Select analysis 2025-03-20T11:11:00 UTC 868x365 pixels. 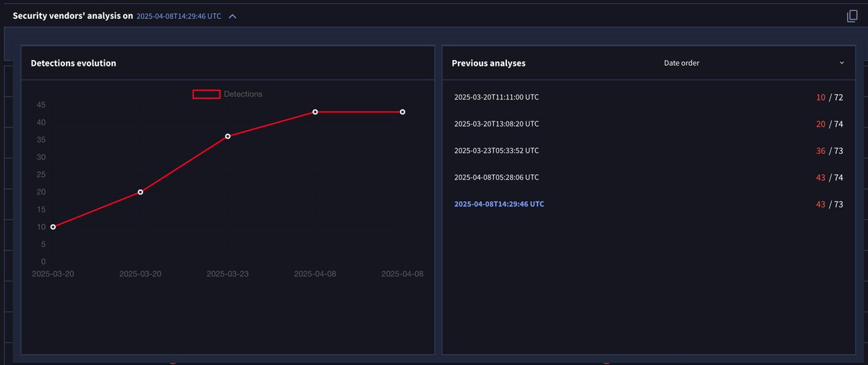coord(496,97)
